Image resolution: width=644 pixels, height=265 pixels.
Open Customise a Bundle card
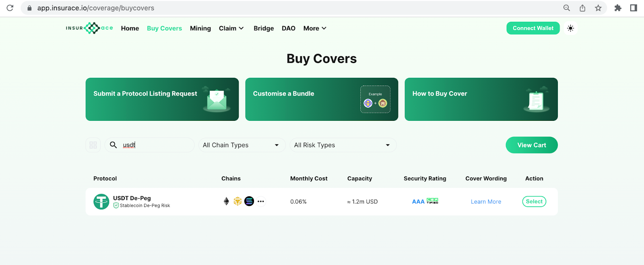click(x=322, y=99)
